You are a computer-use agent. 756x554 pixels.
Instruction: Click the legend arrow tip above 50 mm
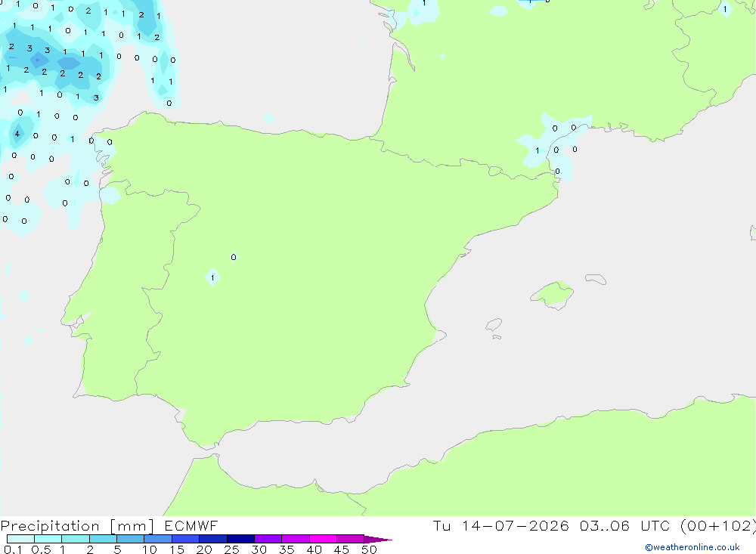(378, 540)
